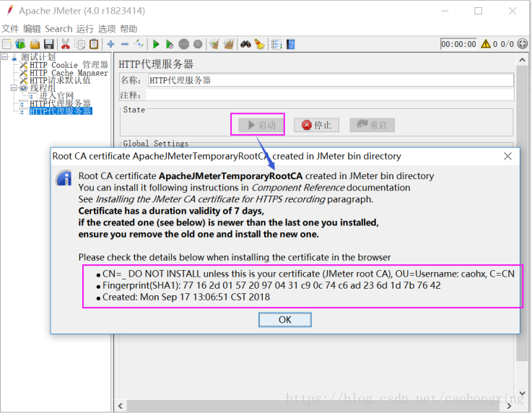Open the function helper list icon
The width and height of the screenshot is (532, 413).
[x=276, y=44]
